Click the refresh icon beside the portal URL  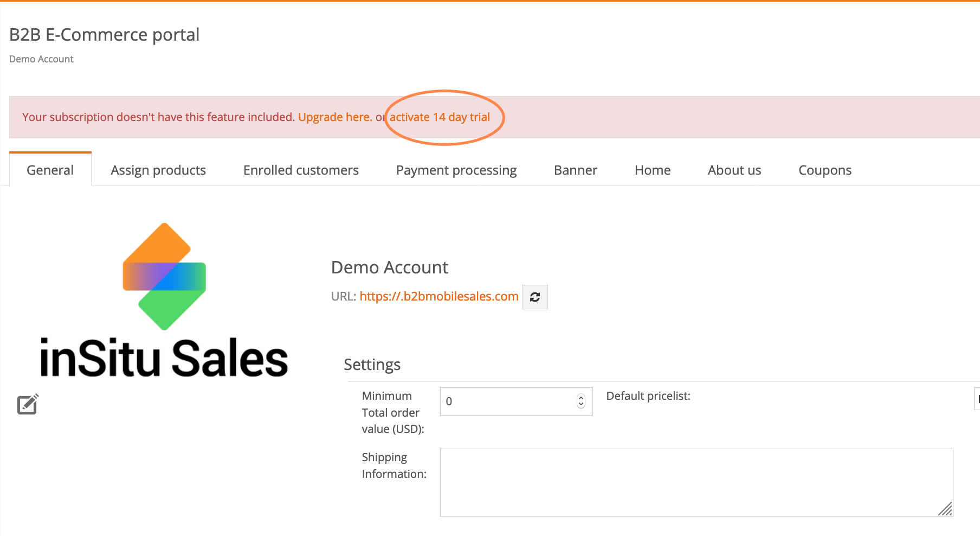coord(534,297)
